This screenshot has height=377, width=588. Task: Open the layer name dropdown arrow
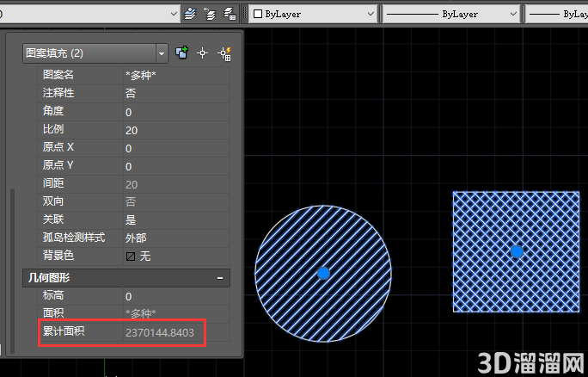[x=174, y=14]
